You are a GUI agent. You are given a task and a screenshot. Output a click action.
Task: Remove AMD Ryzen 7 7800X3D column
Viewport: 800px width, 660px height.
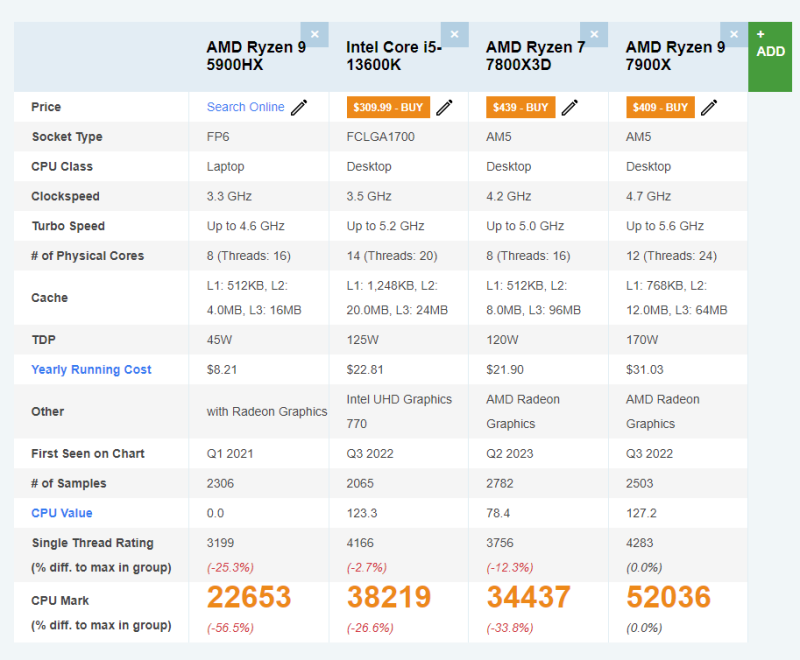click(594, 34)
